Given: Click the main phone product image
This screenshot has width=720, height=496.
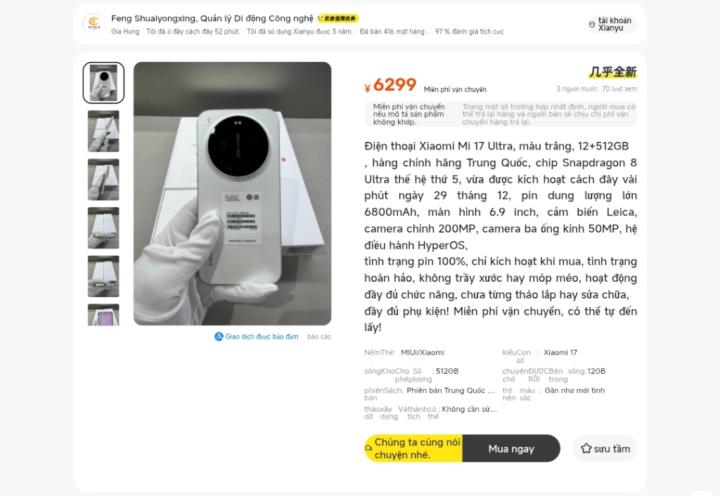Looking at the screenshot, I should [x=232, y=194].
